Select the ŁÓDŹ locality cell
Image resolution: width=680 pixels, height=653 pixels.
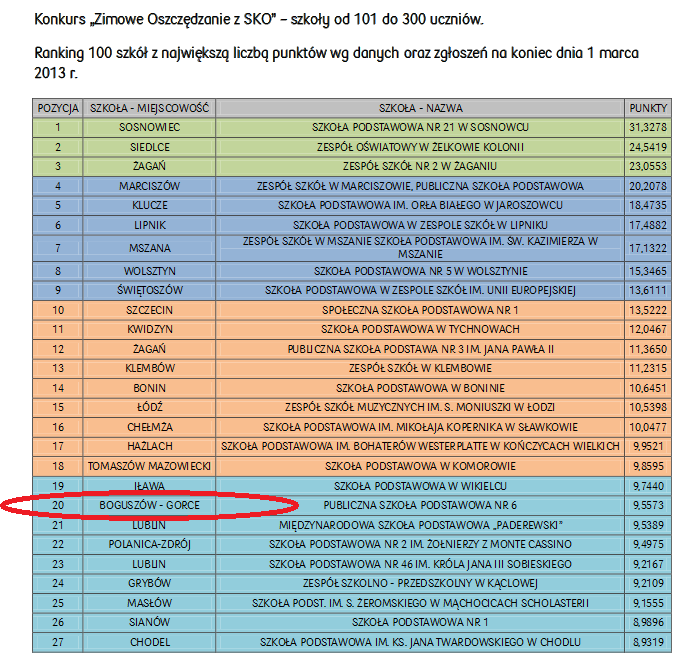pos(149,408)
